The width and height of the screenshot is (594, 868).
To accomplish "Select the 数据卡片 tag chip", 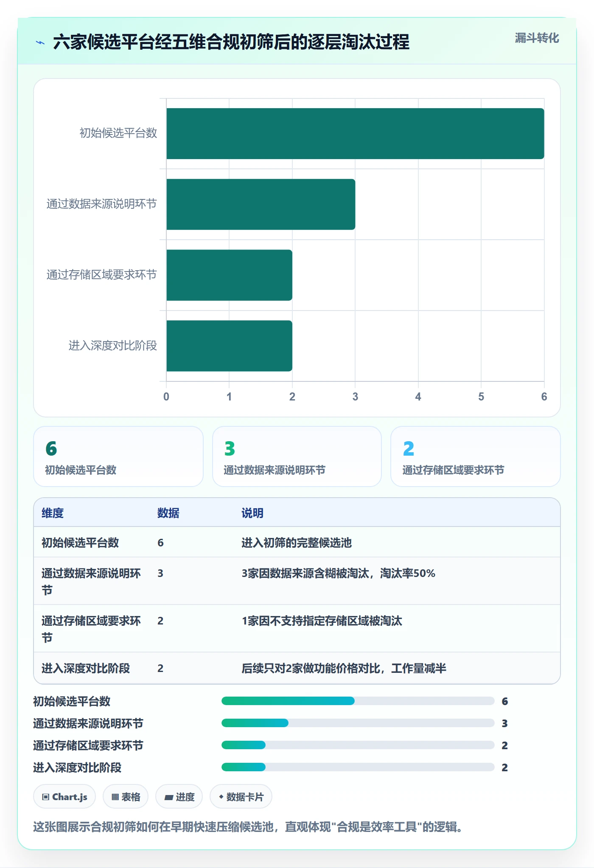I will pos(241,797).
